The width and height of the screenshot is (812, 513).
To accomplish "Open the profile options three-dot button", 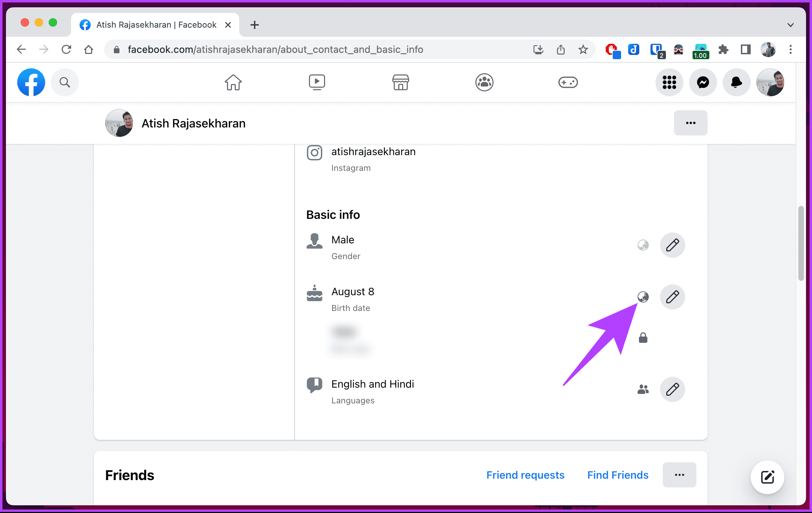I will (691, 123).
